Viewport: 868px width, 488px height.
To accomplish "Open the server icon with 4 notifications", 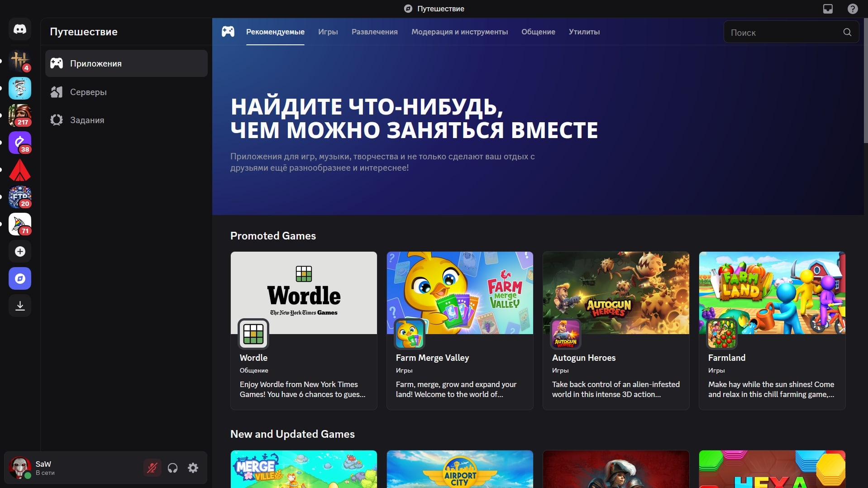I will pos(20,61).
